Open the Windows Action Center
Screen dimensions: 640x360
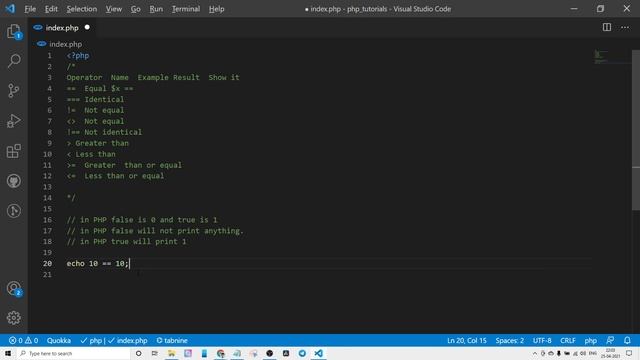click(x=629, y=353)
